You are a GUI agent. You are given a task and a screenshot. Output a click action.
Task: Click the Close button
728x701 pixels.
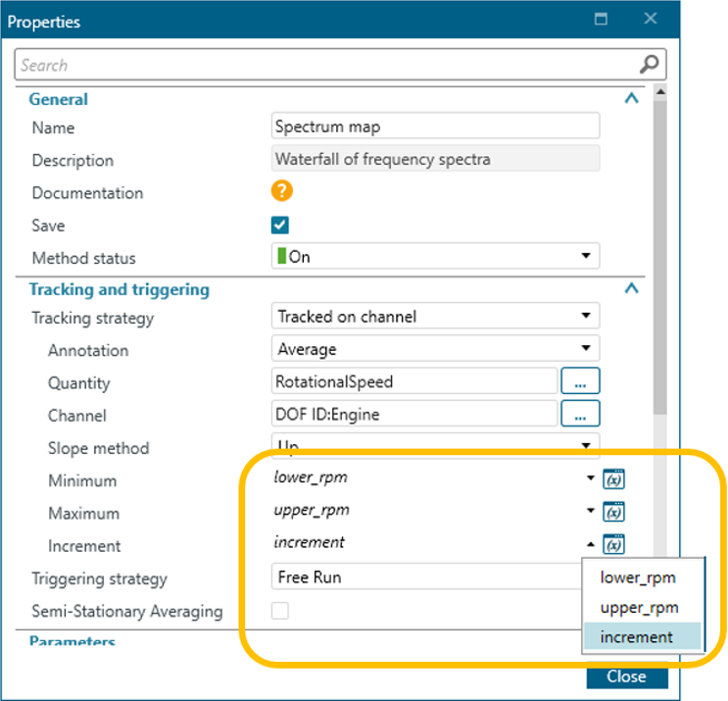pos(626,676)
